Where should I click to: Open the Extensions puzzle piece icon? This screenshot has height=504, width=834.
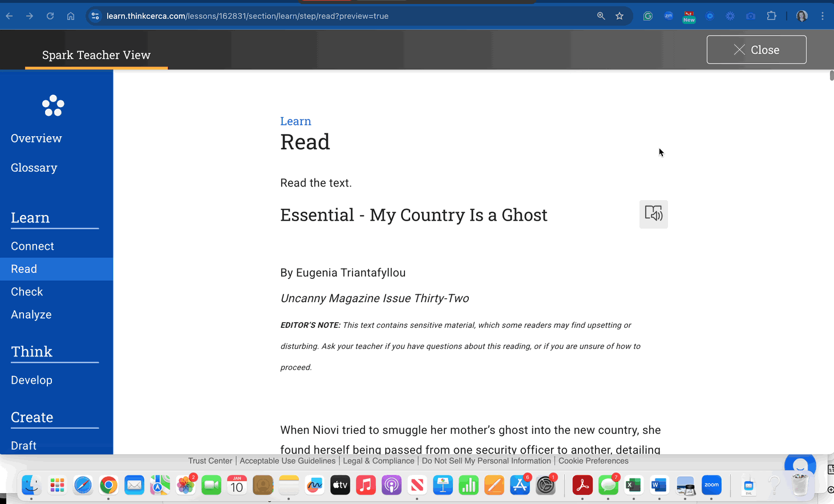771,16
